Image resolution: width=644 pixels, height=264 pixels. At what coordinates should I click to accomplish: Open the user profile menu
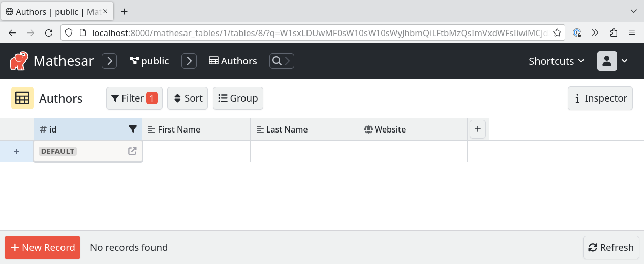(x=612, y=61)
